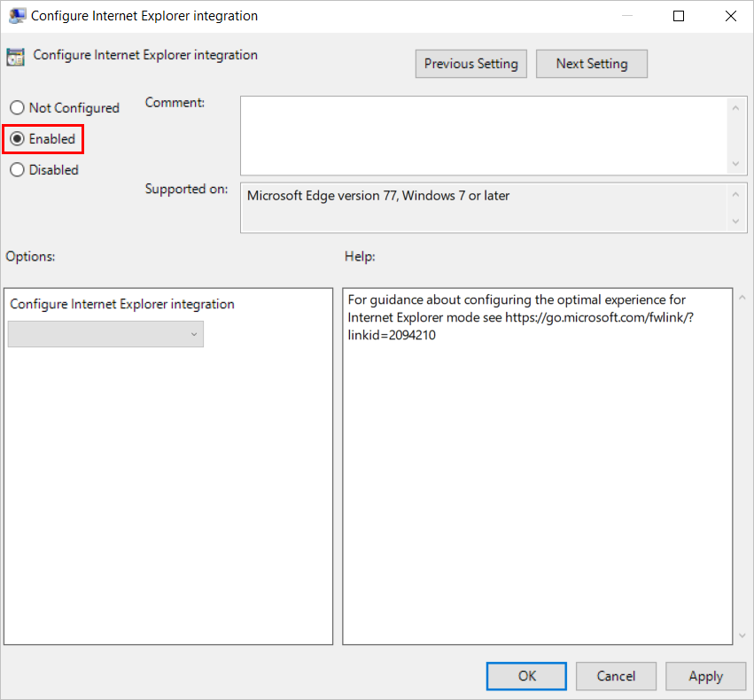Click the policy setting icon beside the heading
754x700 pixels.
click(15, 58)
